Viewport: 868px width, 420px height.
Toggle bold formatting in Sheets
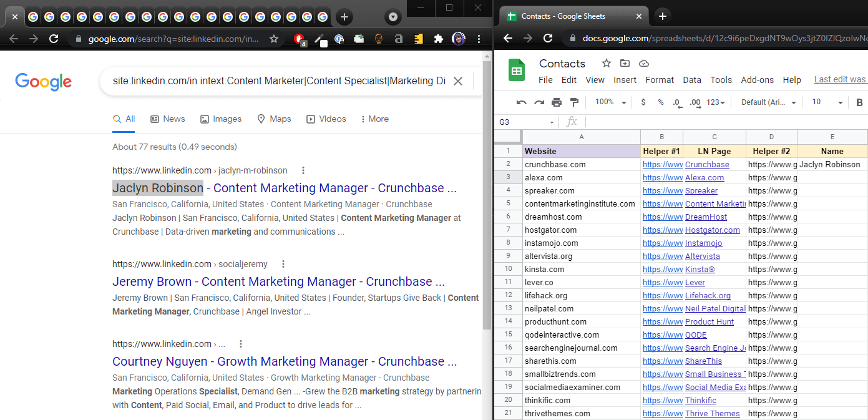pyautogui.click(x=859, y=102)
